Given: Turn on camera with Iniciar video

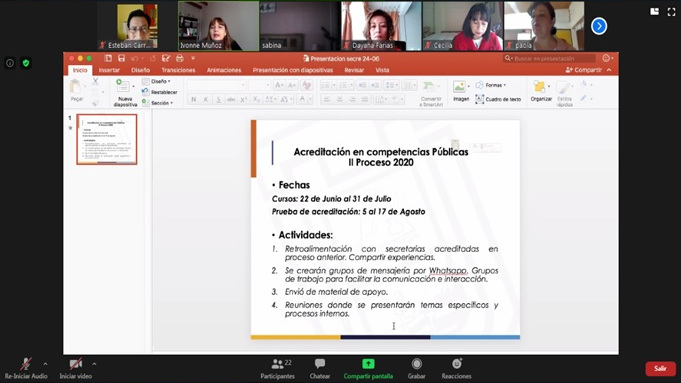Looking at the screenshot, I should [x=76, y=364].
